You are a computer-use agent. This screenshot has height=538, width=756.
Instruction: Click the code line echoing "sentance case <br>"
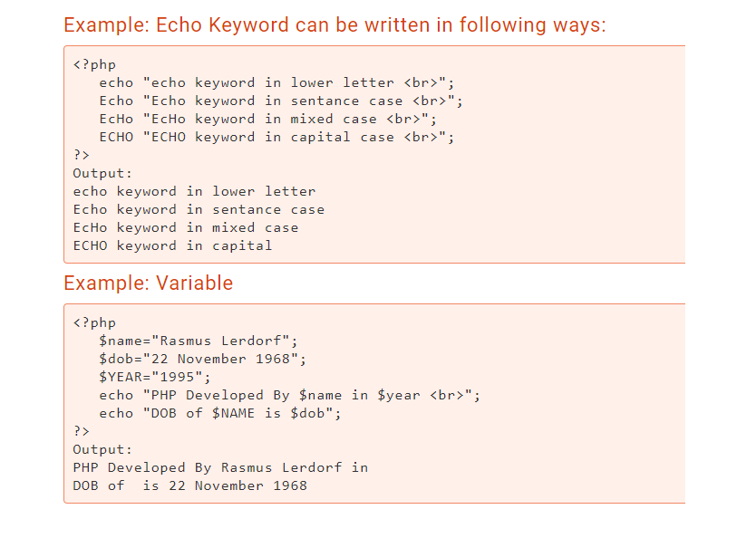coord(281,101)
